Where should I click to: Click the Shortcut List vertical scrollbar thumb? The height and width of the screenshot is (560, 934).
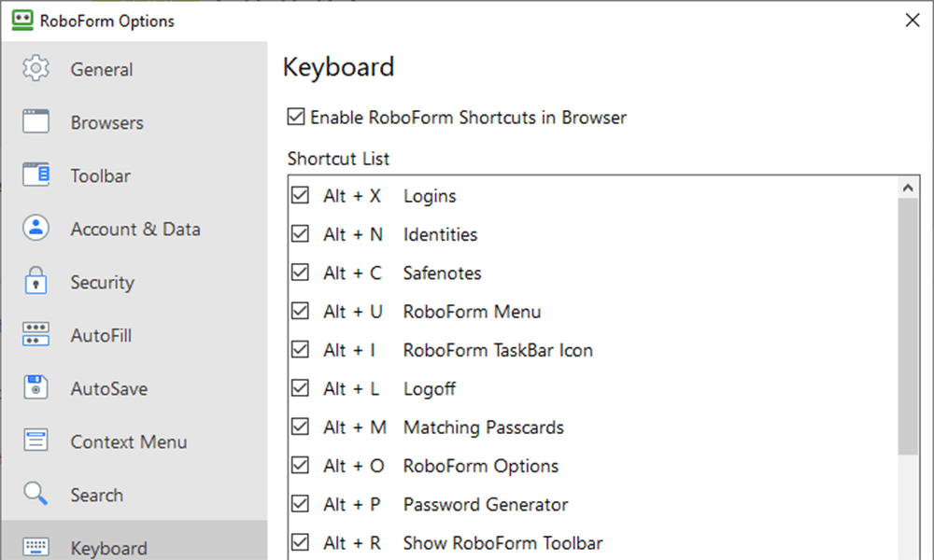(x=908, y=327)
